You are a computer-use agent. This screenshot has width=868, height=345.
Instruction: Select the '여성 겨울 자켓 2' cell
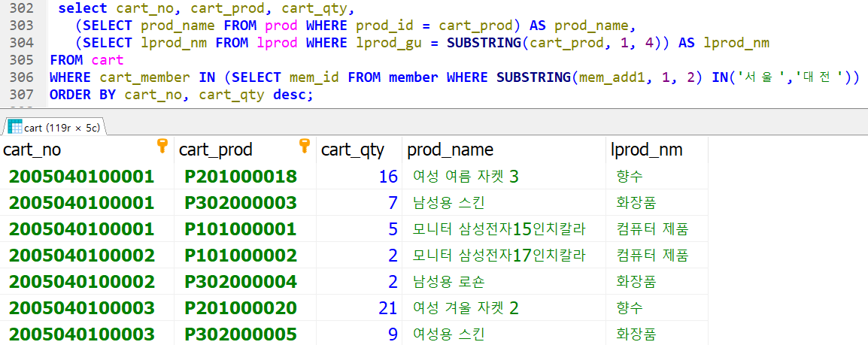tap(504, 307)
